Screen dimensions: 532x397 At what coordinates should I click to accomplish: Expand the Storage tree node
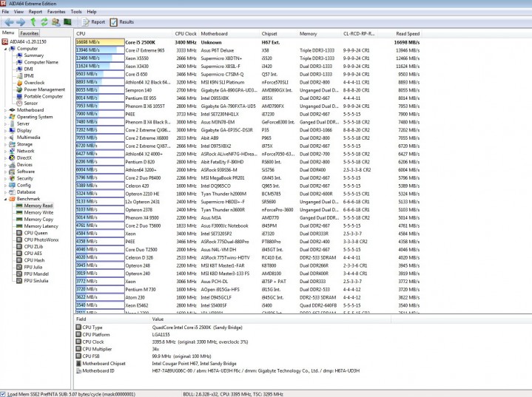pyautogui.click(x=5, y=144)
